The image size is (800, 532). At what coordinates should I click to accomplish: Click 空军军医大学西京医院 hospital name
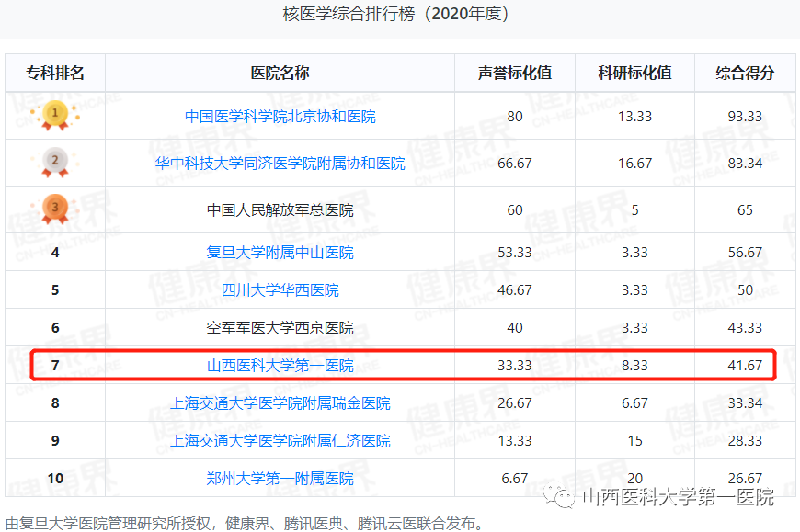[280, 328]
